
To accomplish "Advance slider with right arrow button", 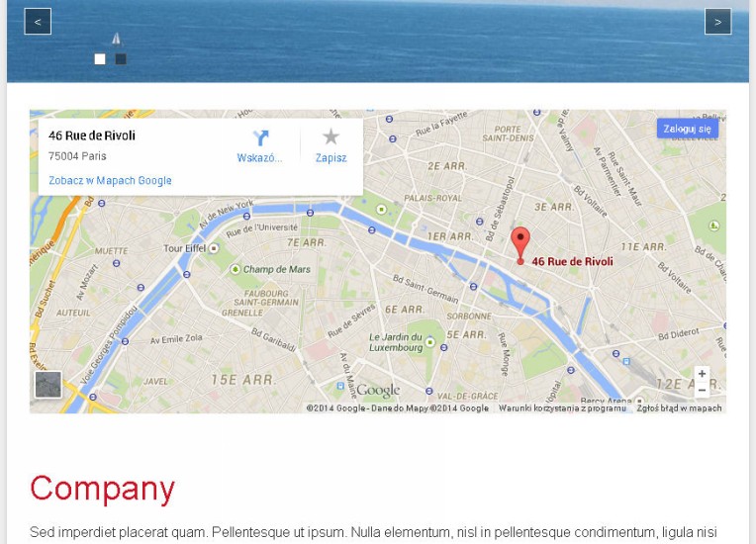I will click(x=718, y=22).
